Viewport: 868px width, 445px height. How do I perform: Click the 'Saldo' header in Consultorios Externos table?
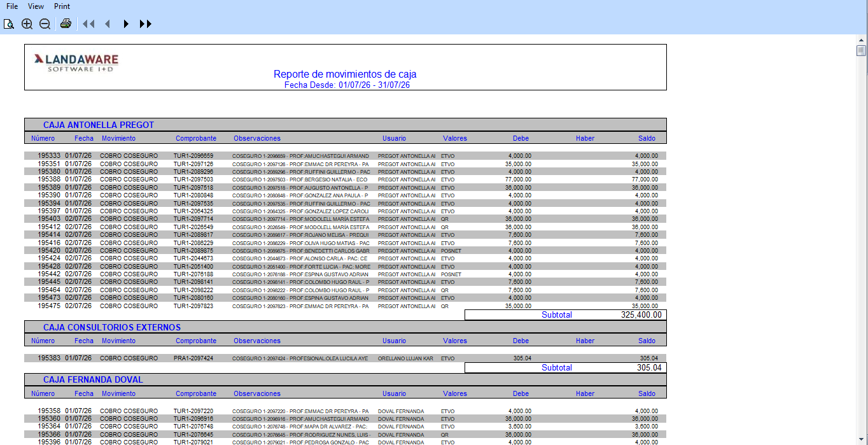click(x=647, y=341)
